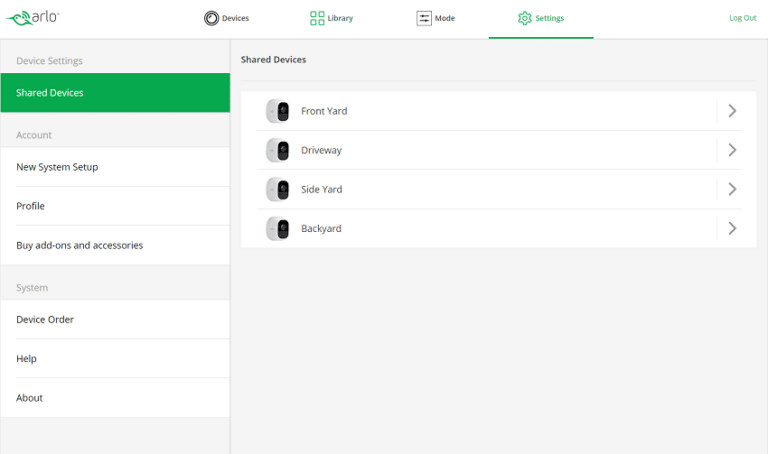
Task: Switch to the Mode tab label
Action: click(x=445, y=18)
